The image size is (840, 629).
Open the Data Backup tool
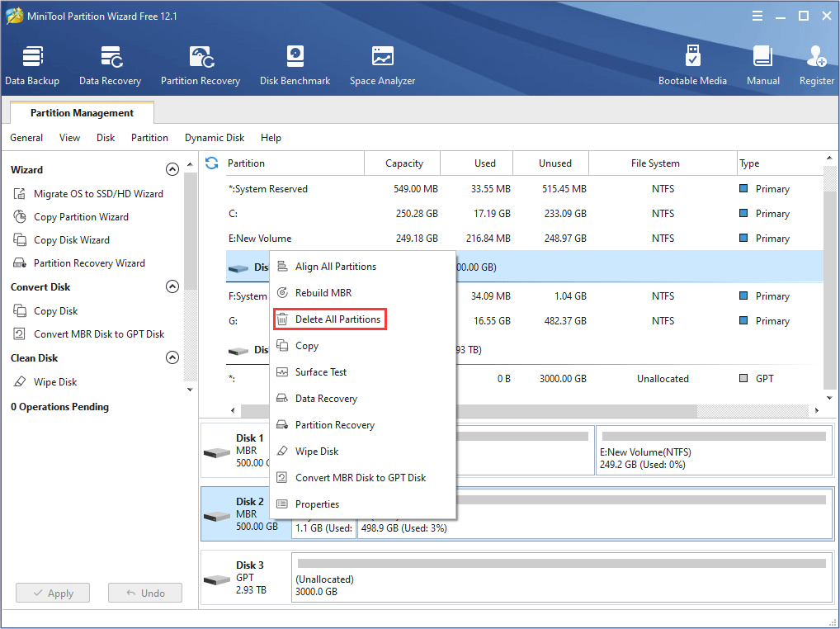(32, 65)
